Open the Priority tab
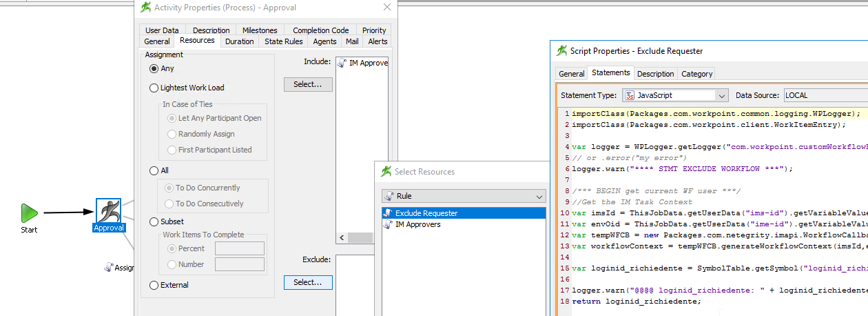Viewport: 868px width, 316px height. point(374,30)
